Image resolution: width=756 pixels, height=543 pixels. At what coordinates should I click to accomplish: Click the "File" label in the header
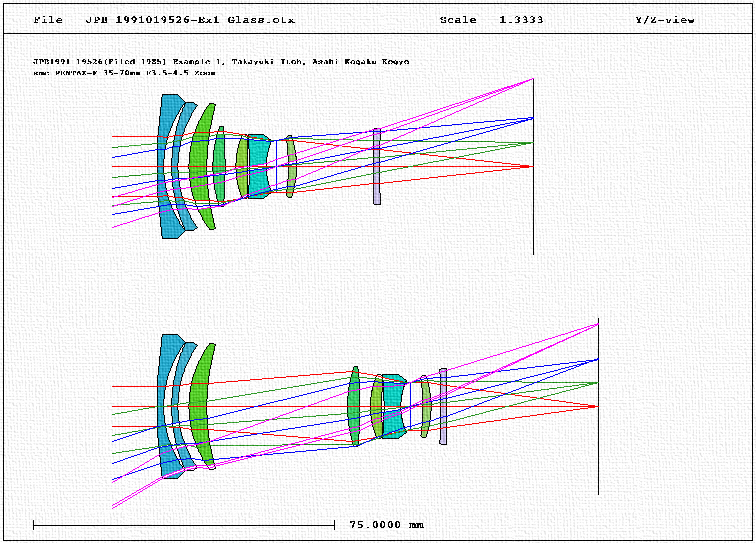tap(48, 20)
